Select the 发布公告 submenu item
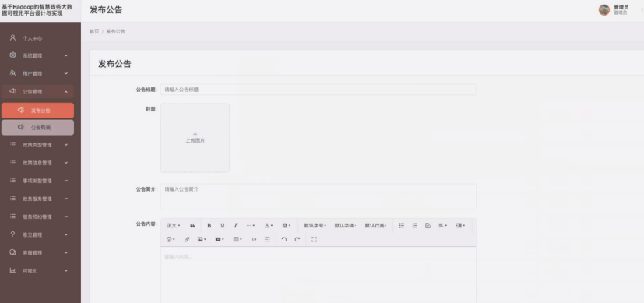The image size is (644, 303). tap(38, 111)
